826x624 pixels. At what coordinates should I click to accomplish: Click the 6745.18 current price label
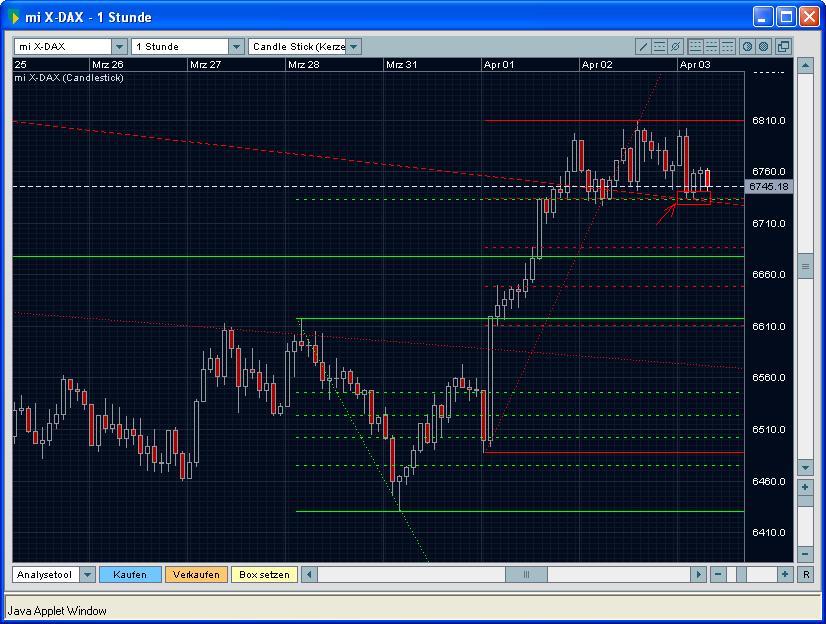pos(769,186)
